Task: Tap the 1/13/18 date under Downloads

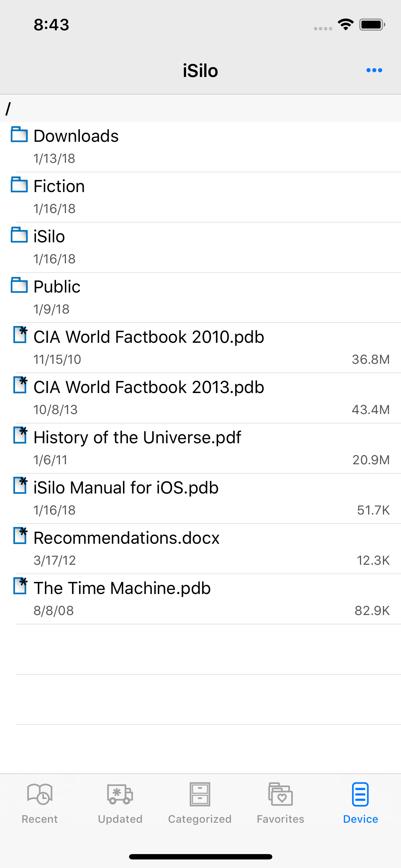Action: coord(54,159)
